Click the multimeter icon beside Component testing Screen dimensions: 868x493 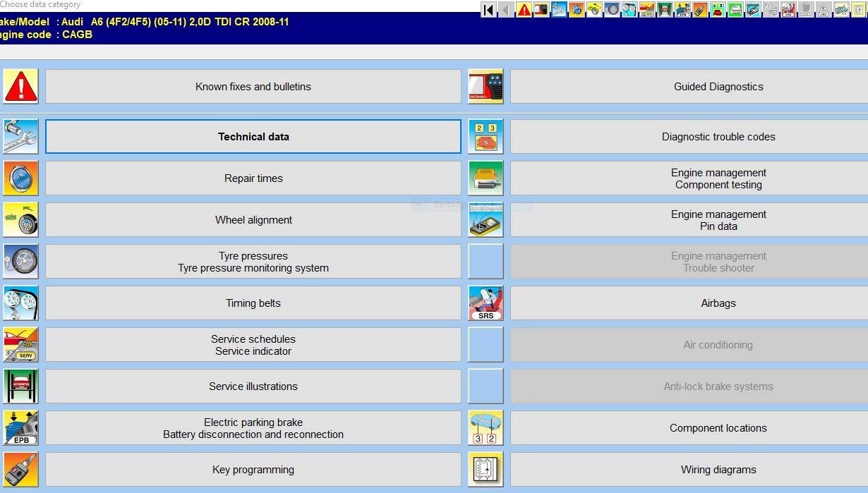tap(486, 178)
